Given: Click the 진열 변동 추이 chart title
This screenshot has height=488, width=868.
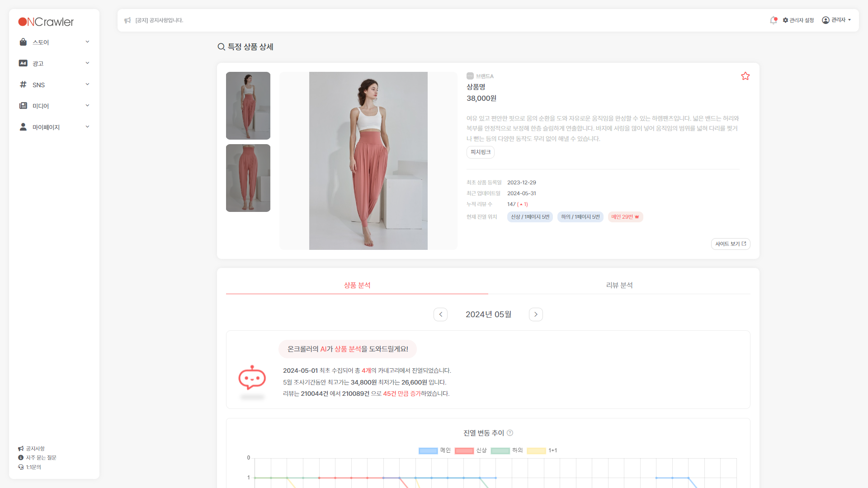Looking at the screenshot, I should tap(483, 433).
